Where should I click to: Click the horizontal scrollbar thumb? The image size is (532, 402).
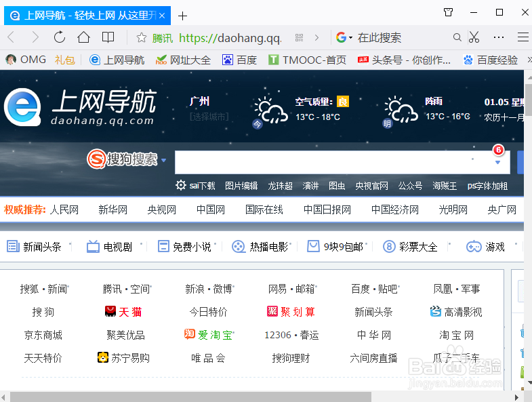point(190,397)
